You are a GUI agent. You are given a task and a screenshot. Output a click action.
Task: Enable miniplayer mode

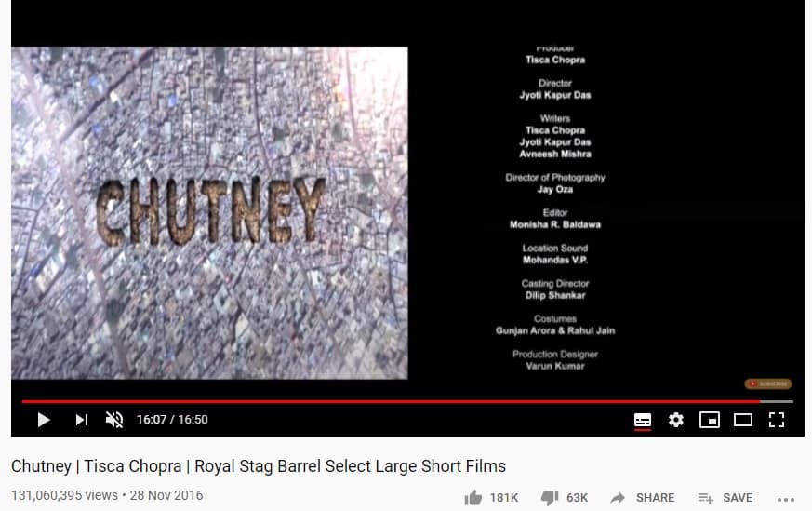pyautogui.click(x=710, y=419)
